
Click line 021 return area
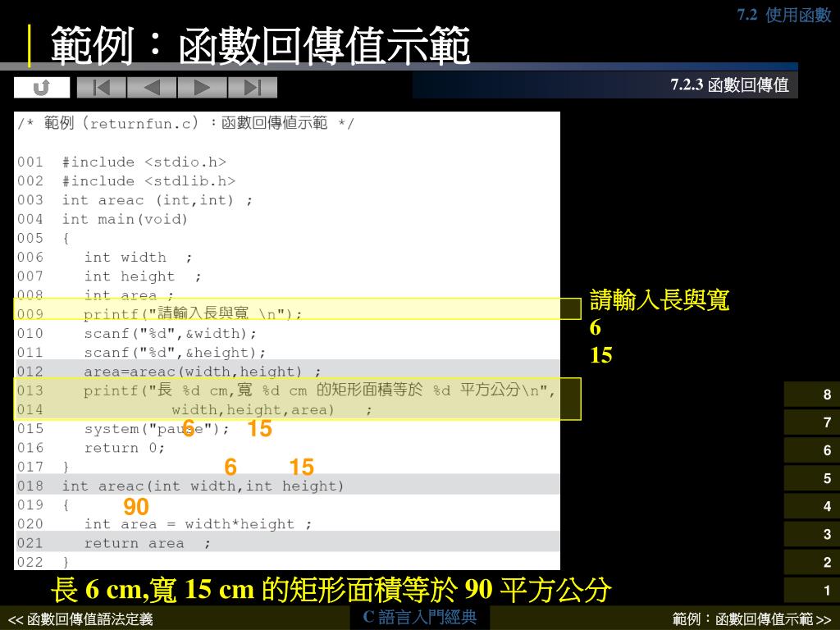pyautogui.click(x=114, y=543)
